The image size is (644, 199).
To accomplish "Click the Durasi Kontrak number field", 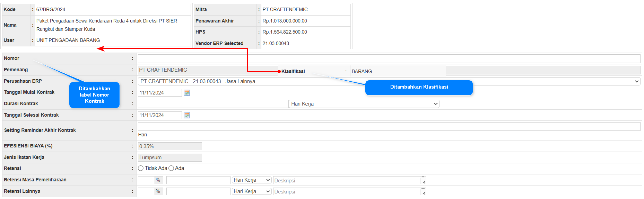I will pyautogui.click(x=213, y=104).
